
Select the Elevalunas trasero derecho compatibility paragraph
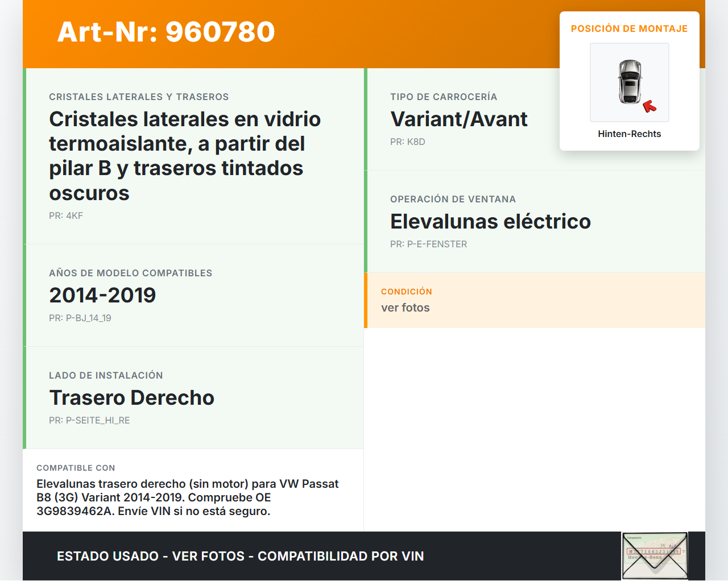188,497
